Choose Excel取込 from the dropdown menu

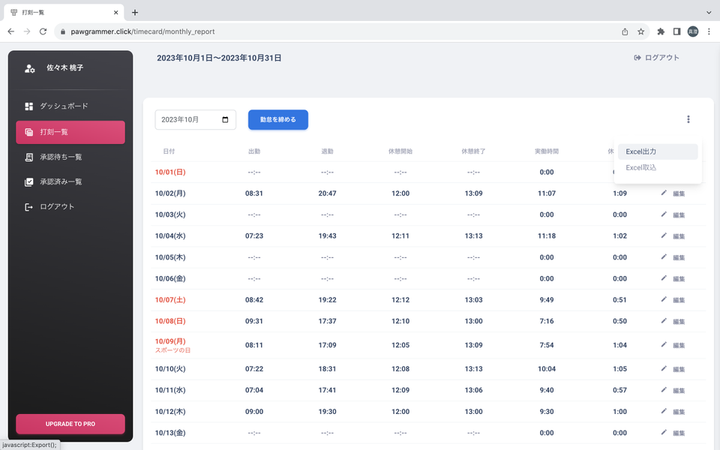[658, 168]
